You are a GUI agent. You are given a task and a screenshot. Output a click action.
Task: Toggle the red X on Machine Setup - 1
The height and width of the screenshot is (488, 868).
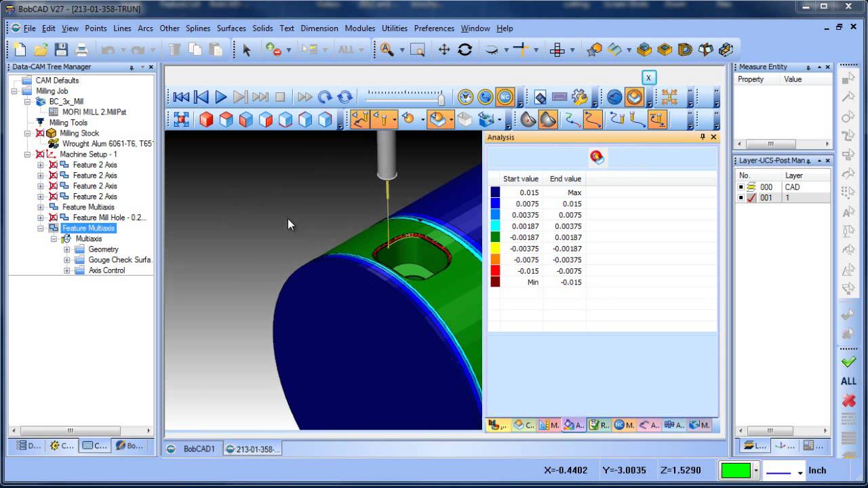pyautogui.click(x=40, y=155)
